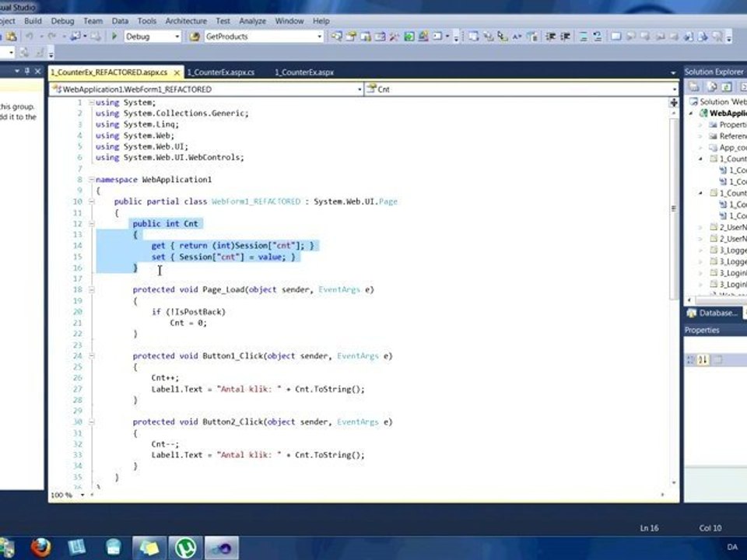Select the first 3_Logge folder in Solution Explorer
The height and width of the screenshot is (560, 747).
click(x=729, y=250)
